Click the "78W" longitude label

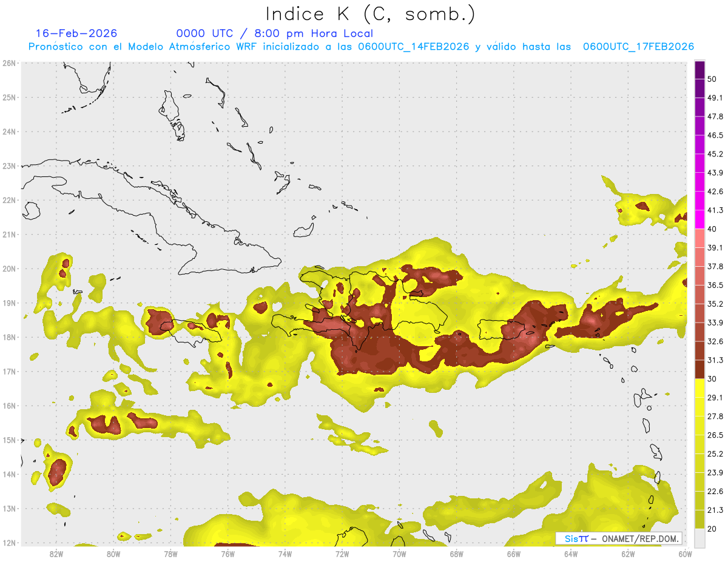(x=170, y=554)
